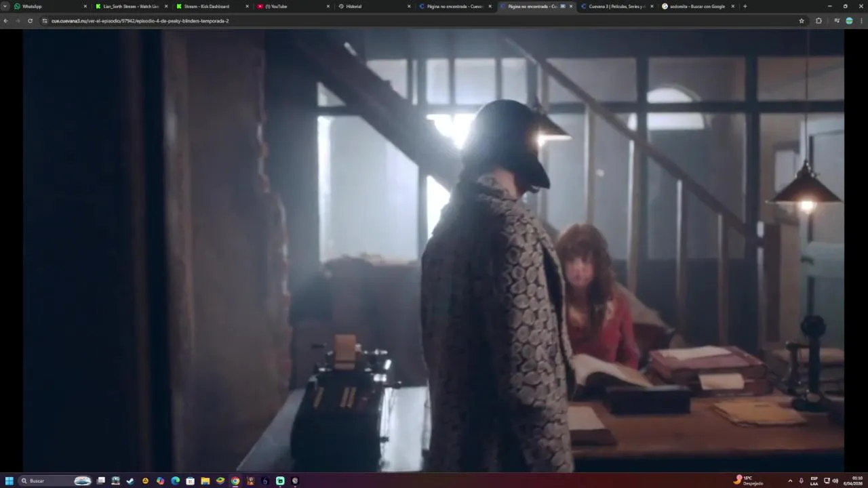Click the microphone tray icon
The height and width of the screenshot is (488, 868).
(801, 481)
